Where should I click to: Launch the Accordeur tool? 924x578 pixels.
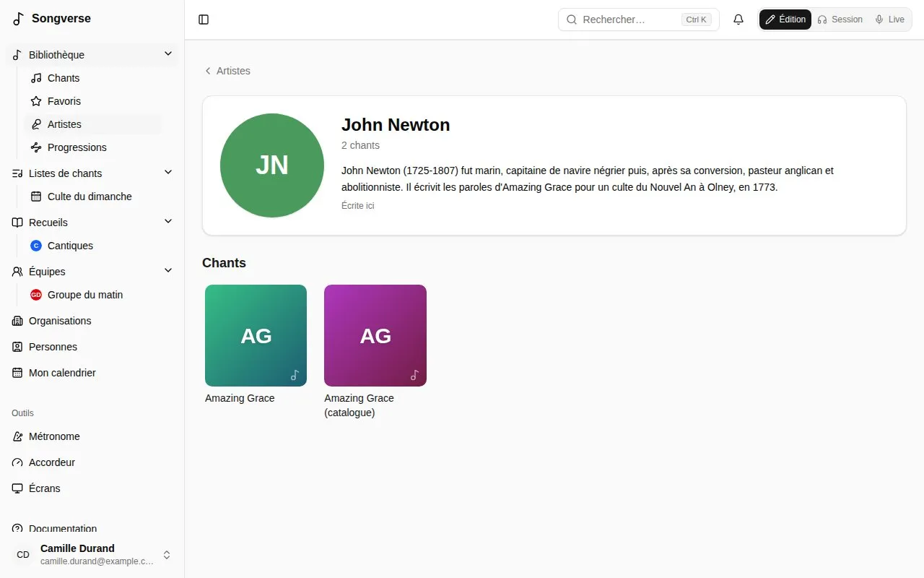coord(92,462)
